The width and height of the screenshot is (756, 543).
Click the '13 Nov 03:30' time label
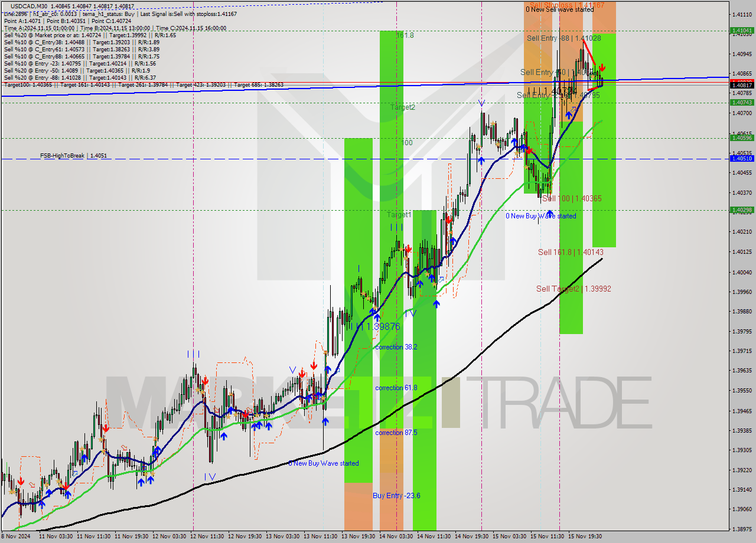pyautogui.click(x=282, y=537)
